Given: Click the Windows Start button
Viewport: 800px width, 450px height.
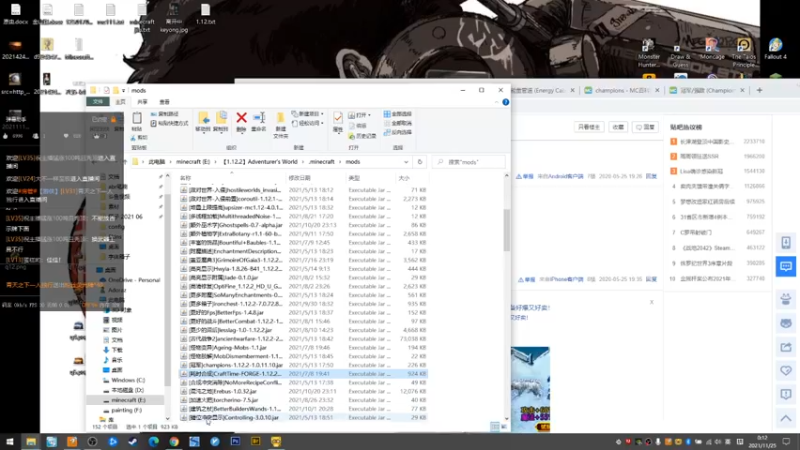Looking at the screenshot, I should pos(10,441).
